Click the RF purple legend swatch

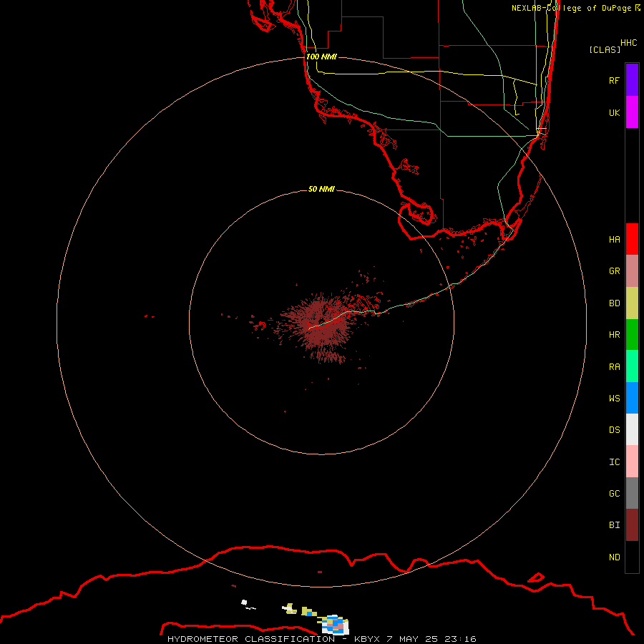(x=632, y=80)
